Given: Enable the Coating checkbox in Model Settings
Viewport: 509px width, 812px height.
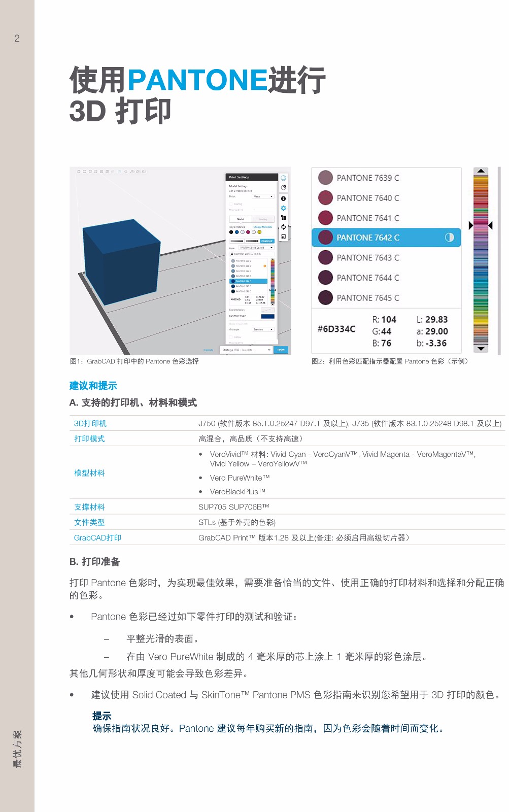Looking at the screenshot, I should pyautogui.click(x=231, y=204).
